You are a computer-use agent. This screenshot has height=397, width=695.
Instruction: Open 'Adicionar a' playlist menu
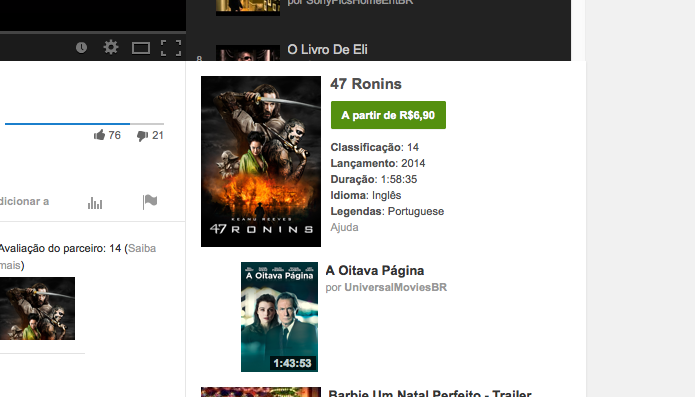coord(24,202)
